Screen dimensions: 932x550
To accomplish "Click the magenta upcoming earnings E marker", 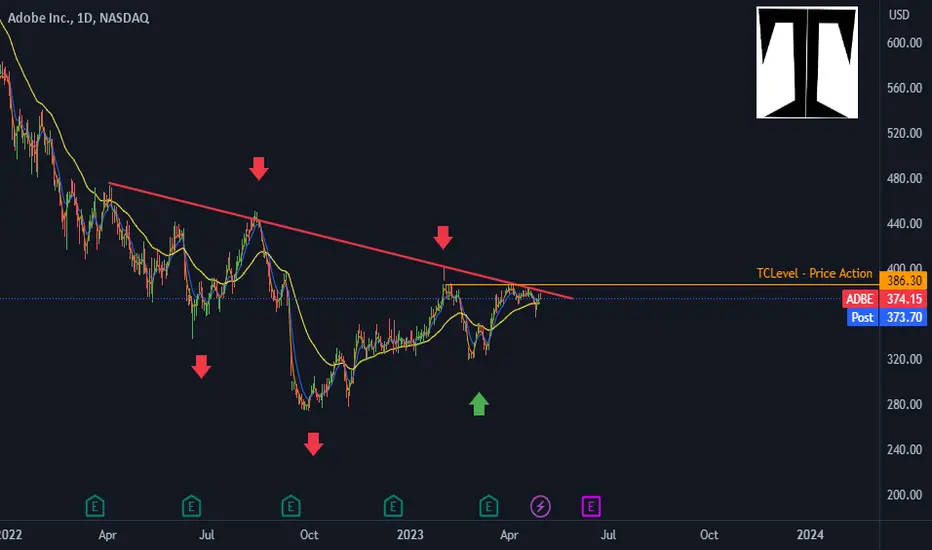I will pyautogui.click(x=591, y=507).
